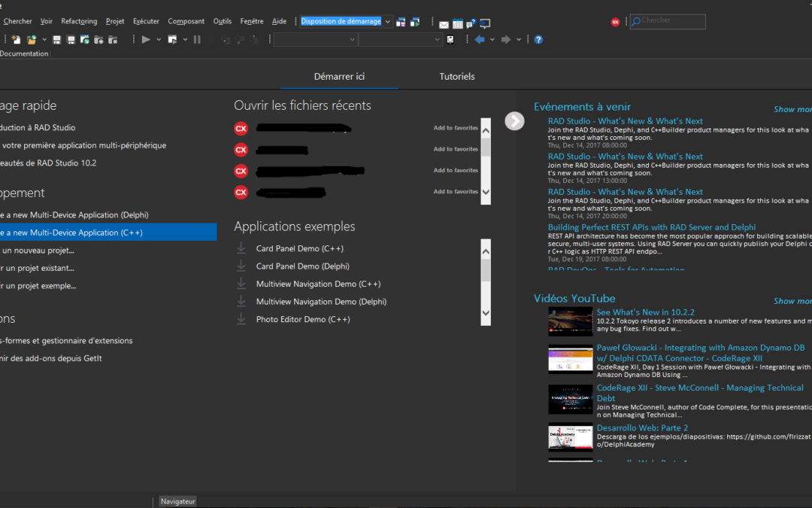812x508 pixels.
Task: Click Save desktop layout icon
Action: [401, 22]
